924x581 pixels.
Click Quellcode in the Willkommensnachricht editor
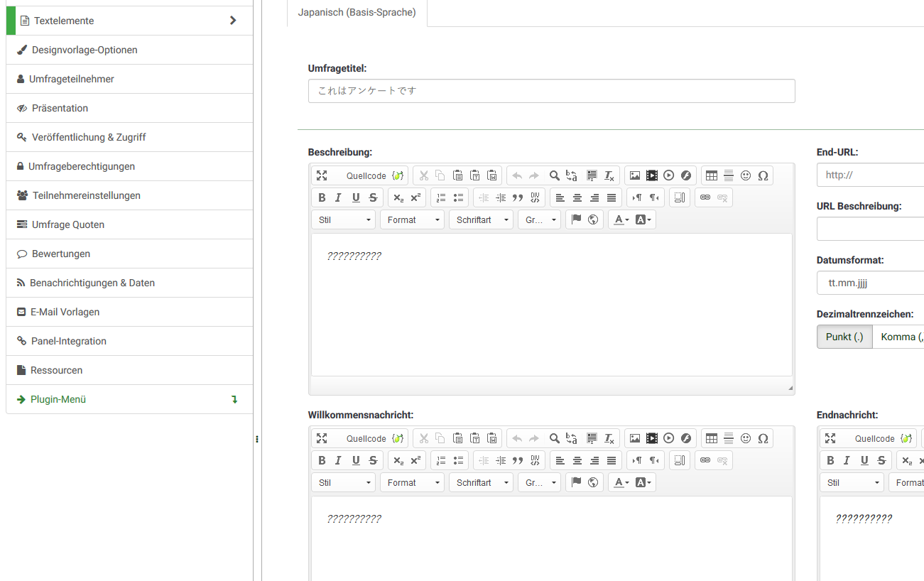[374, 438]
